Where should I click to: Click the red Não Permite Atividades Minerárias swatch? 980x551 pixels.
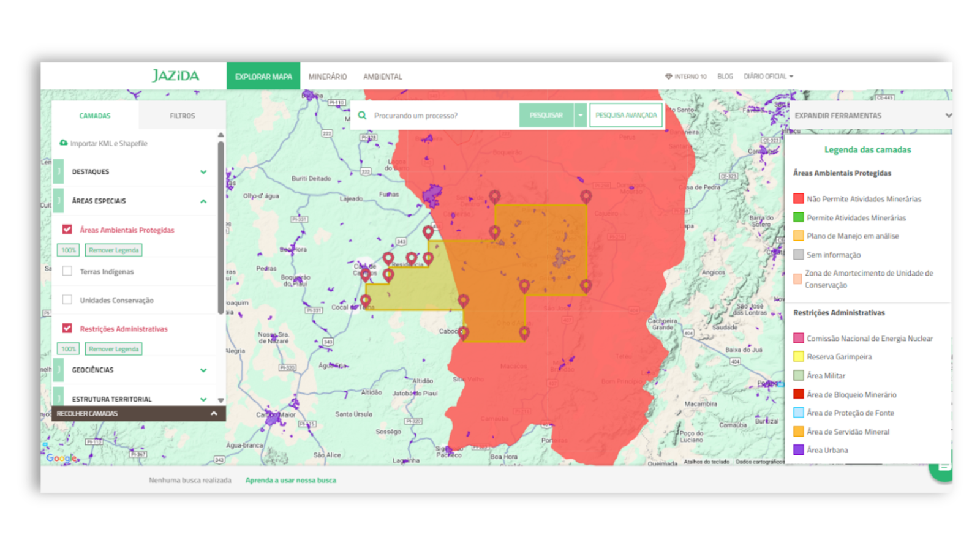click(798, 198)
